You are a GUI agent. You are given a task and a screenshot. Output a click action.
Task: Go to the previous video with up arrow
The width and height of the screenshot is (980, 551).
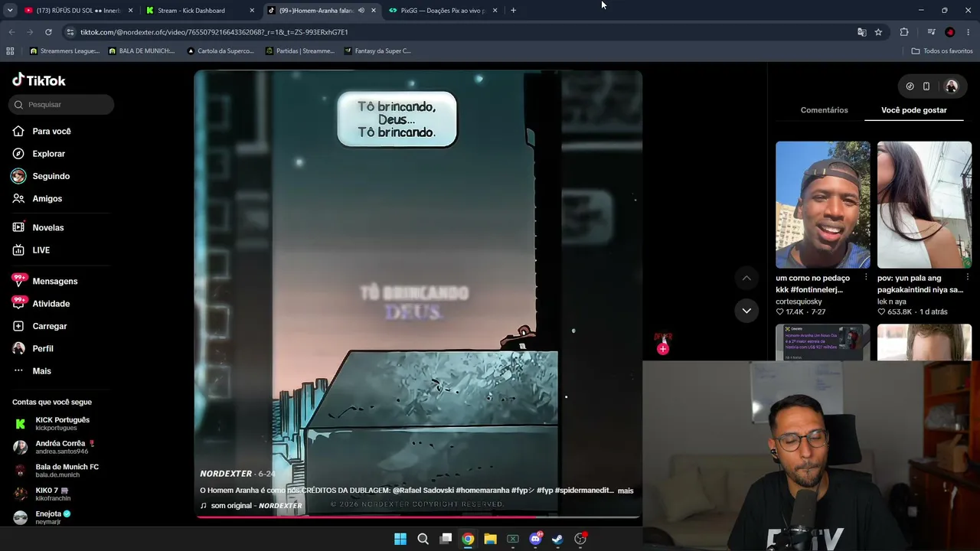point(746,278)
